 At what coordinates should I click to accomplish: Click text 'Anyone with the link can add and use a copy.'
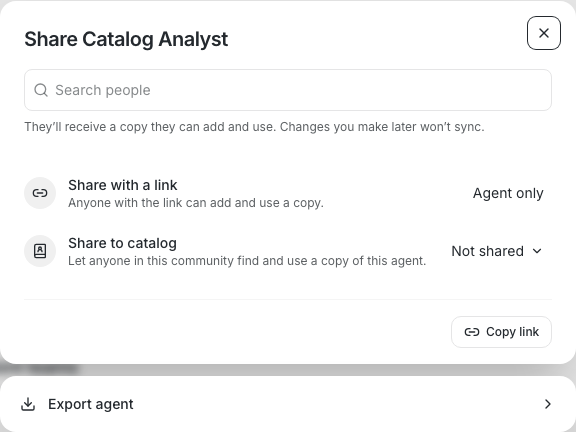(196, 203)
